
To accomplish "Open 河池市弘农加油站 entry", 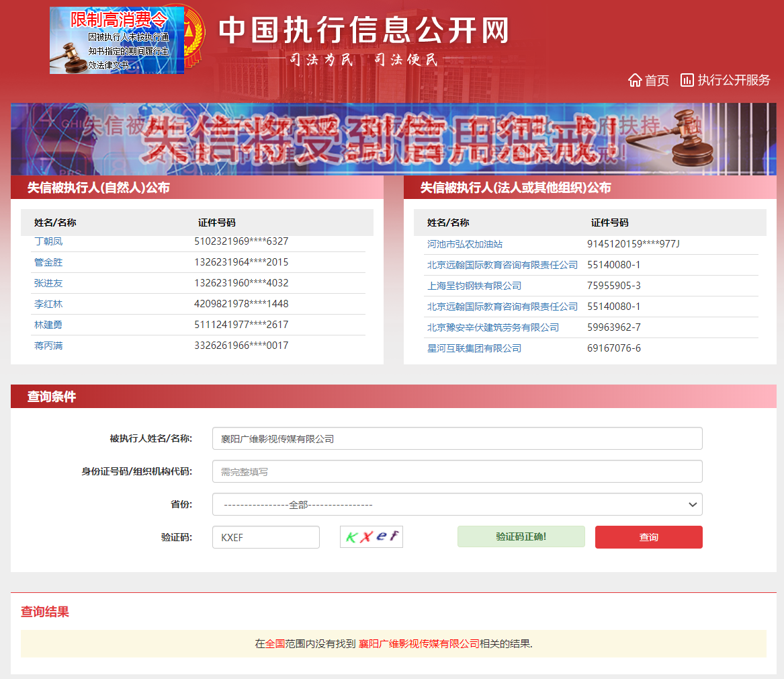I will click(x=465, y=244).
